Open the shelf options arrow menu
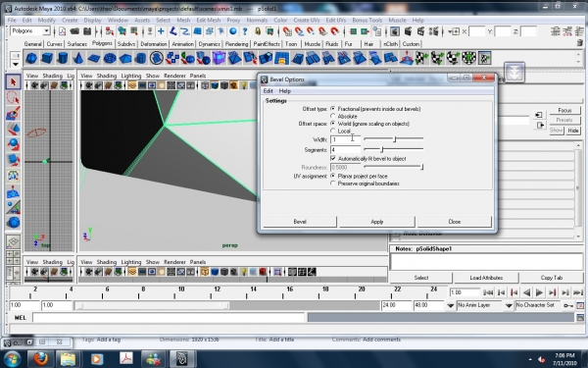Screen dimensions: 588x368 click(x=16, y=64)
